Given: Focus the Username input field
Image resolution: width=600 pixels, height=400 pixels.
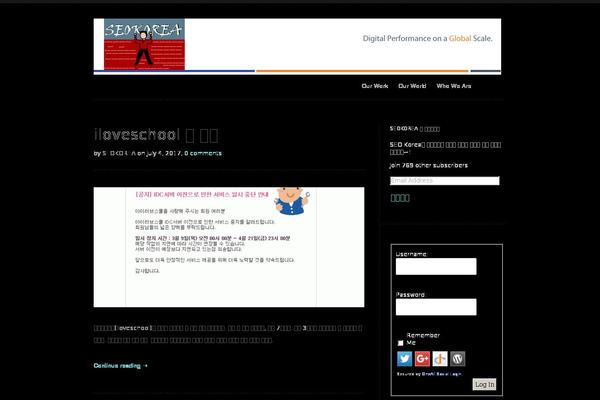Looking at the screenshot, I should (x=436, y=266).
